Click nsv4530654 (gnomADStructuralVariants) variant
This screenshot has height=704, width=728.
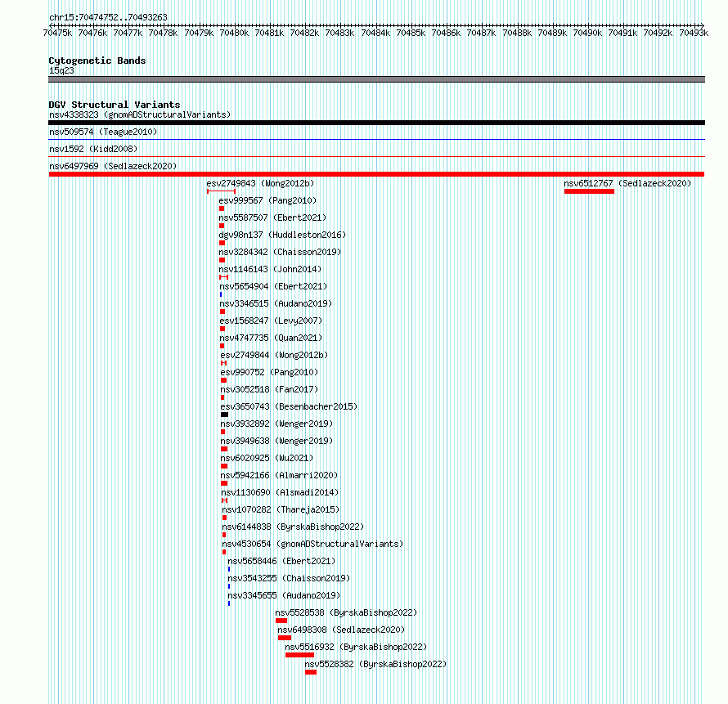[x=312, y=544]
